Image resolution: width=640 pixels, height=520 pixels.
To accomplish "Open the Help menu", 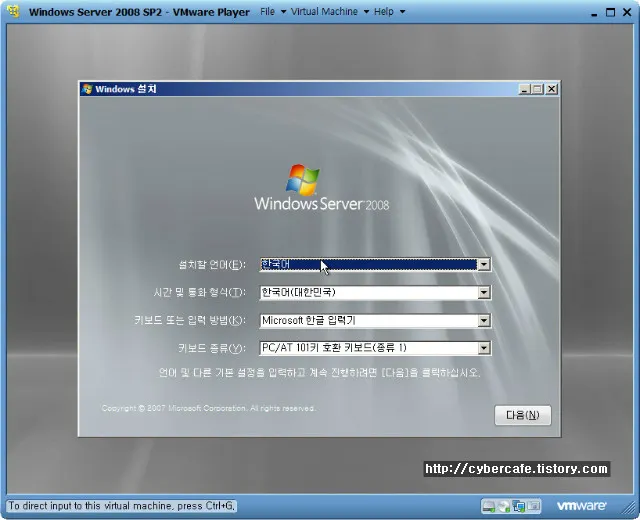I will coord(389,12).
